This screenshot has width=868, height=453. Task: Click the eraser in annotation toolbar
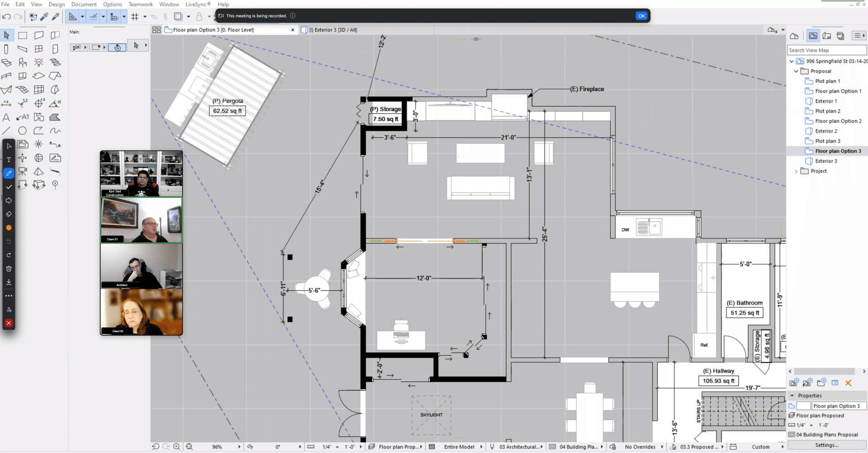[x=9, y=214]
